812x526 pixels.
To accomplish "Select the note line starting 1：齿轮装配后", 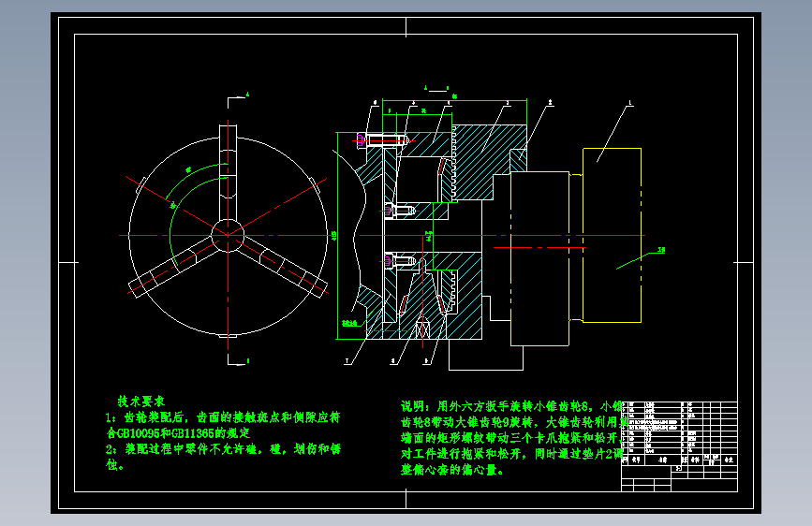I will coord(223,417).
